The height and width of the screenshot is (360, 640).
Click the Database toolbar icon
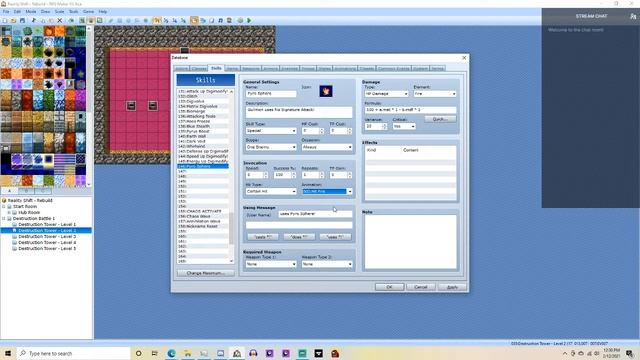(x=193, y=20)
